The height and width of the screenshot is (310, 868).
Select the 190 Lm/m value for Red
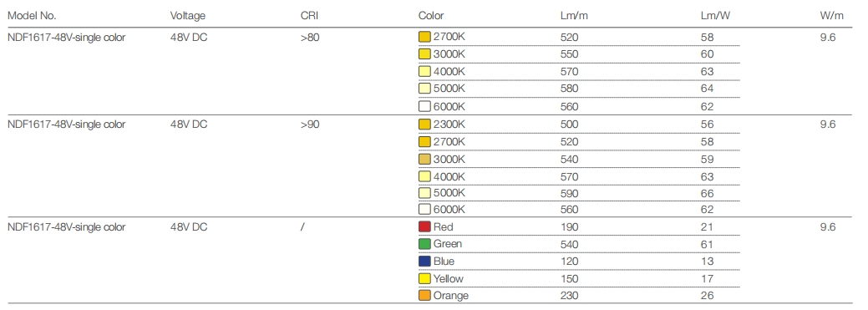(x=569, y=226)
